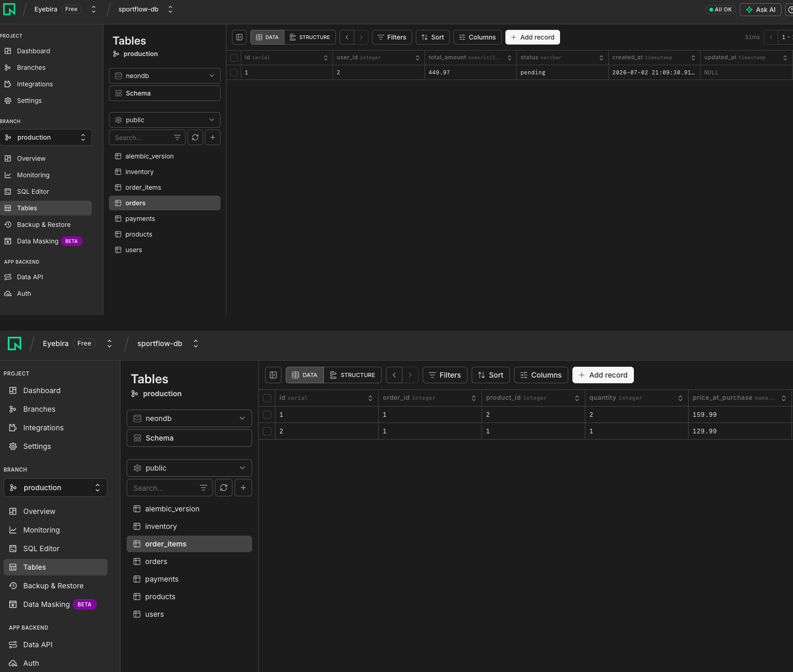Expand sportflow-db project switcher in orders view
This screenshot has height=672, width=793.
tap(170, 9)
